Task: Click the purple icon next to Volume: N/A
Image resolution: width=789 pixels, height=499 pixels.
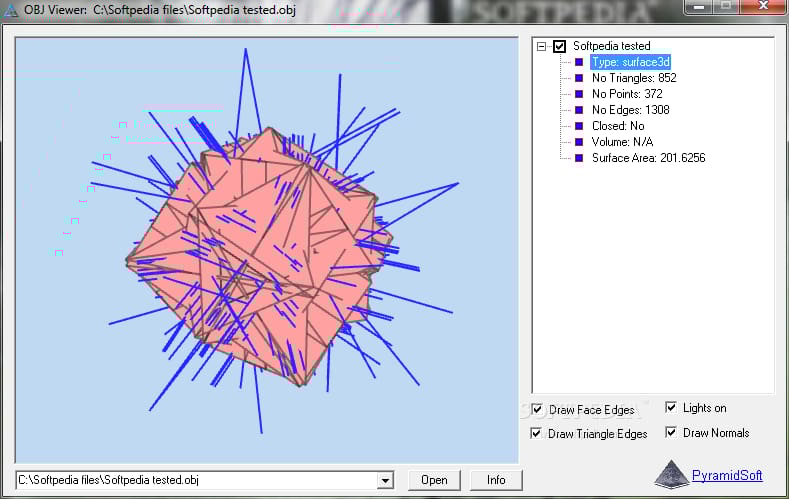Action: coord(579,142)
